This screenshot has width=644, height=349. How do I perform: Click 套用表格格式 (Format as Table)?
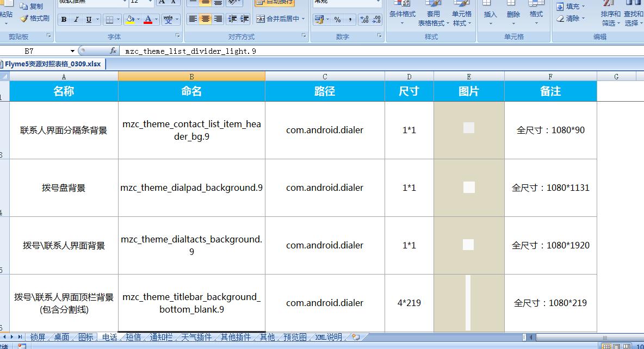[x=432, y=16]
